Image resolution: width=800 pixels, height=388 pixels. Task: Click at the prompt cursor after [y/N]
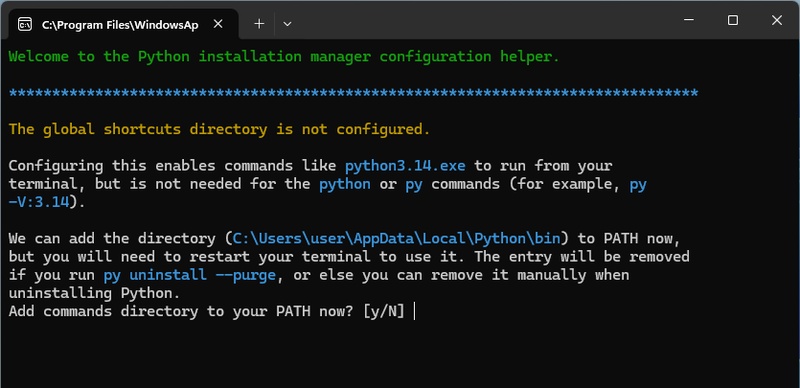tap(415, 311)
